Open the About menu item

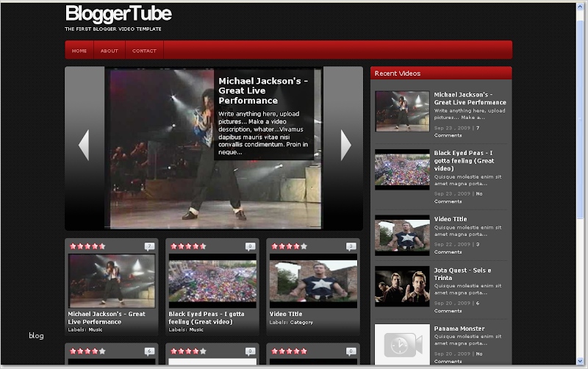[x=110, y=51]
